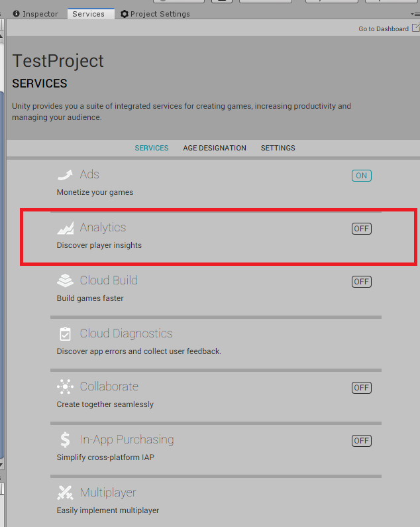Click the TestProject project title

58,61
